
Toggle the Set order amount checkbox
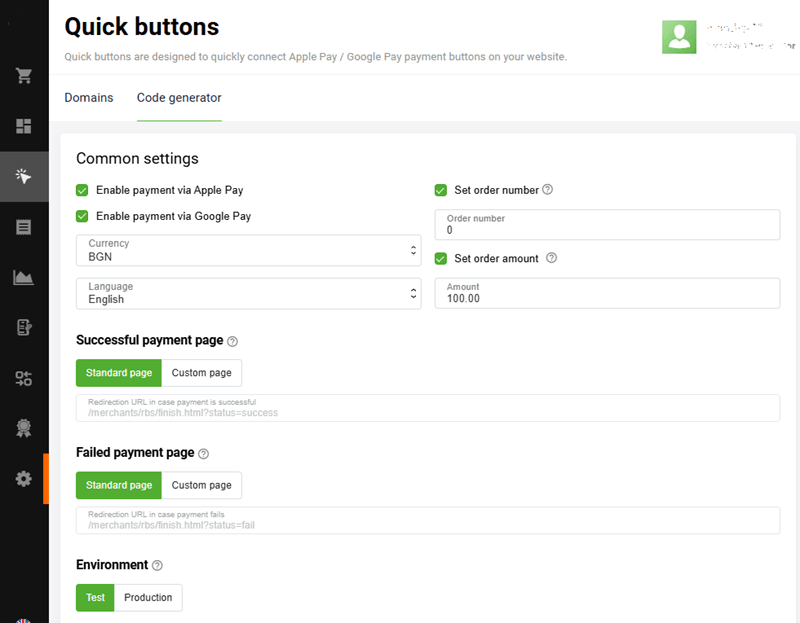tap(440, 258)
